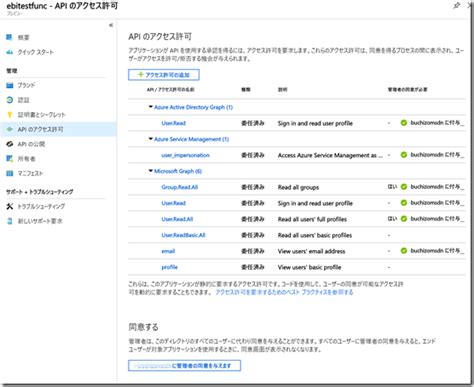This screenshot has width=474, height=387.
Task: Go to マニフェスト menu item
Action: 30,174
